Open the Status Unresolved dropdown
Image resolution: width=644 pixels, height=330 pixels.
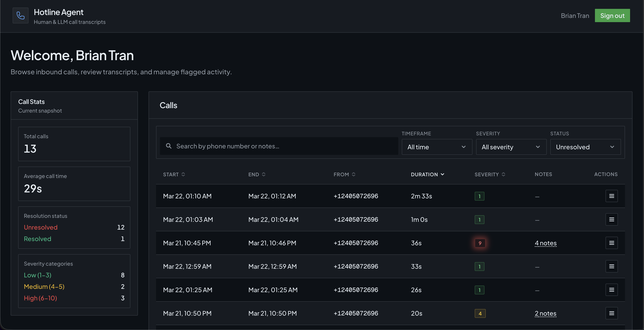pyautogui.click(x=585, y=147)
